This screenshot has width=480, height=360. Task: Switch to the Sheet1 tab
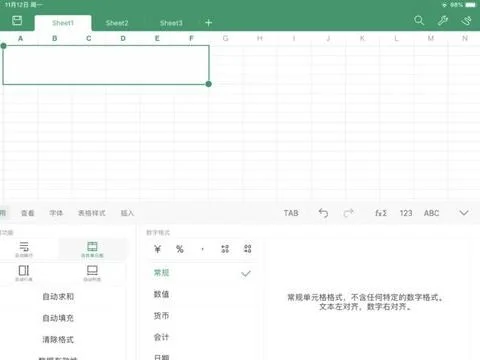click(x=63, y=23)
